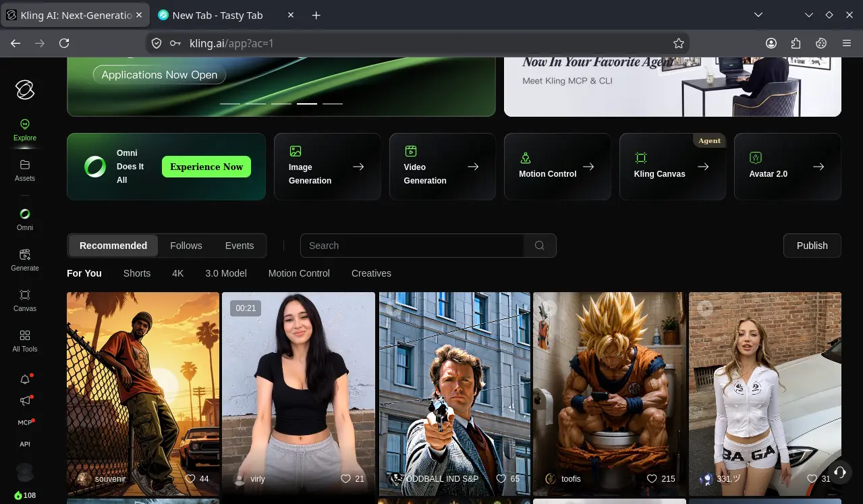Switch to the Follows tab
Image resolution: width=863 pixels, height=504 pixels.
click(x=186, y=246)
